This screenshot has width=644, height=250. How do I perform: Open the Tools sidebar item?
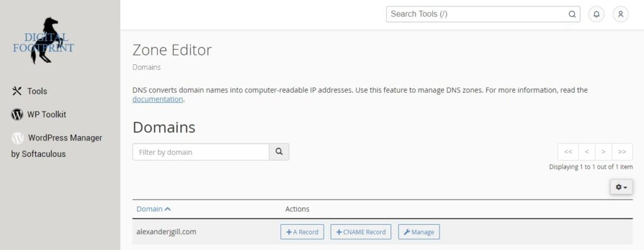point(30,91)
